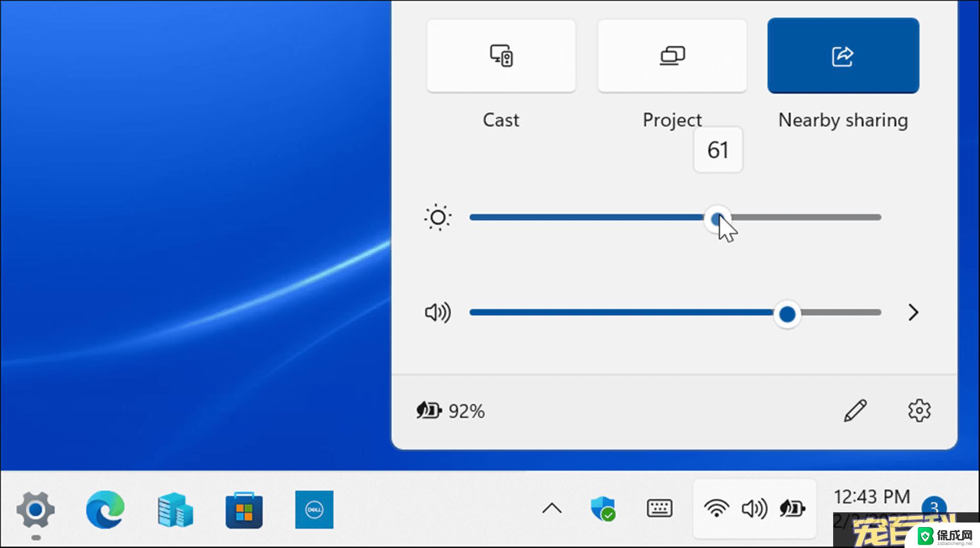Image resolution: width=980 pixels, height=548 pixels.
Task: Open Microsoft Store from the taskbar
Action: 244,509
